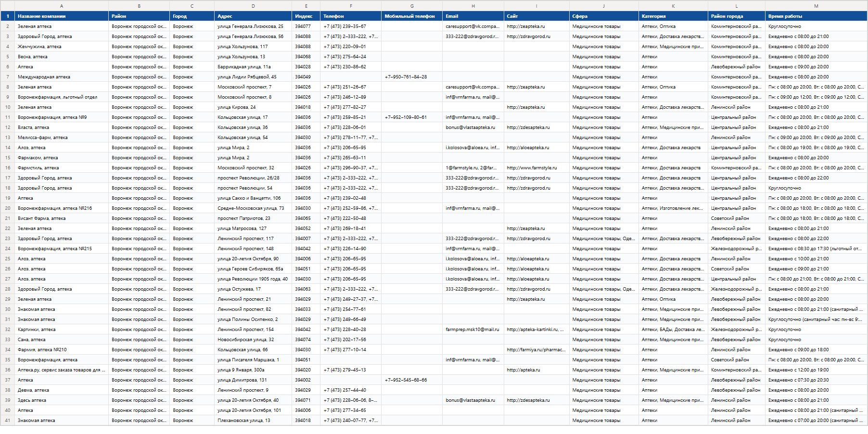The image size is (868, 434).
Task: Click mobile number '+7–952–545–68–66'
Action: 412,380
